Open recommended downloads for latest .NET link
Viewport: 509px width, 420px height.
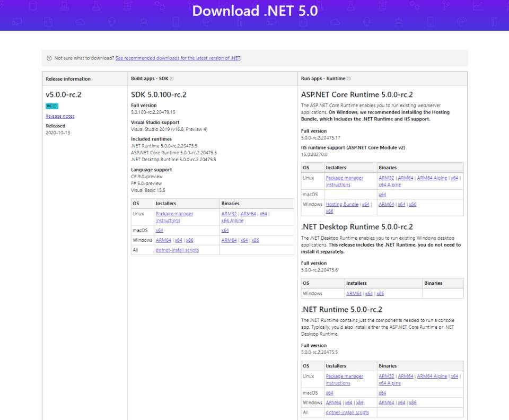pos(178,58)
